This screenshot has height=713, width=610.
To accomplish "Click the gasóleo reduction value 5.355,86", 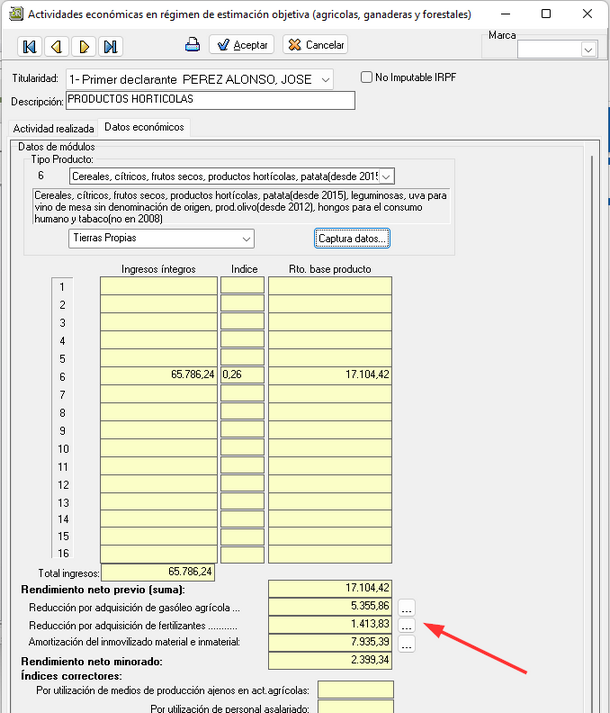I will [x=330, y=607].
